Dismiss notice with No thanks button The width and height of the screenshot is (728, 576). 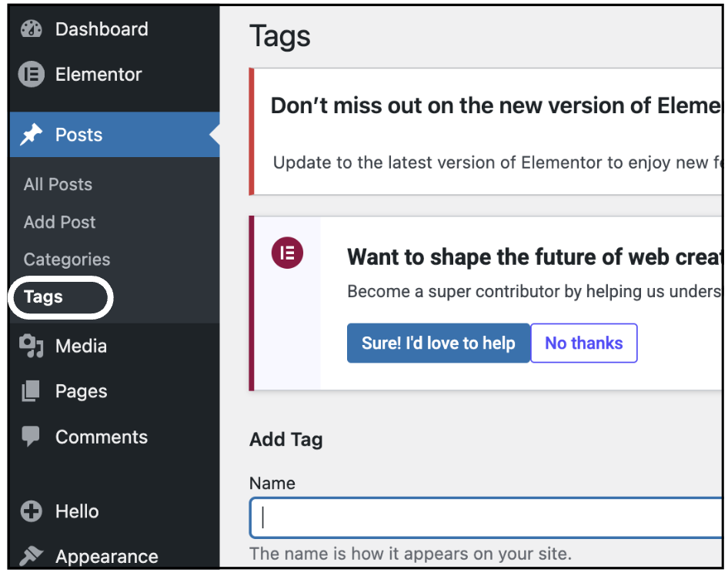pos(583,343)
